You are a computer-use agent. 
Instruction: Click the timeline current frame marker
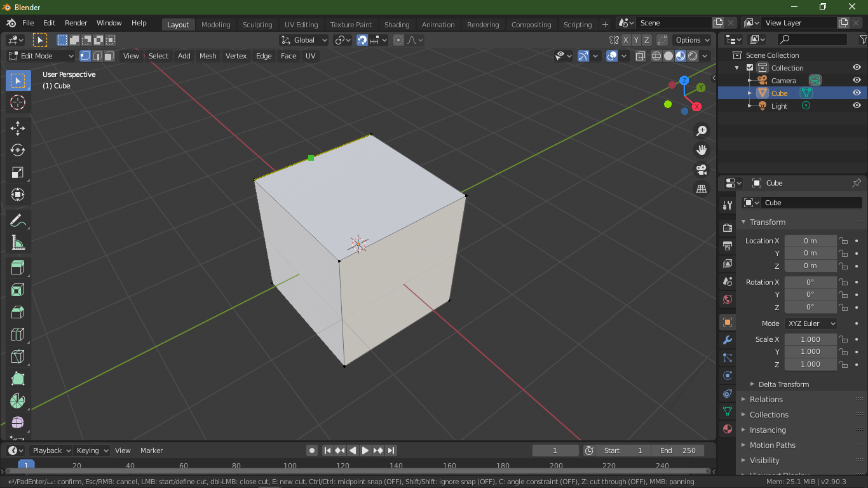click(26, 465)
